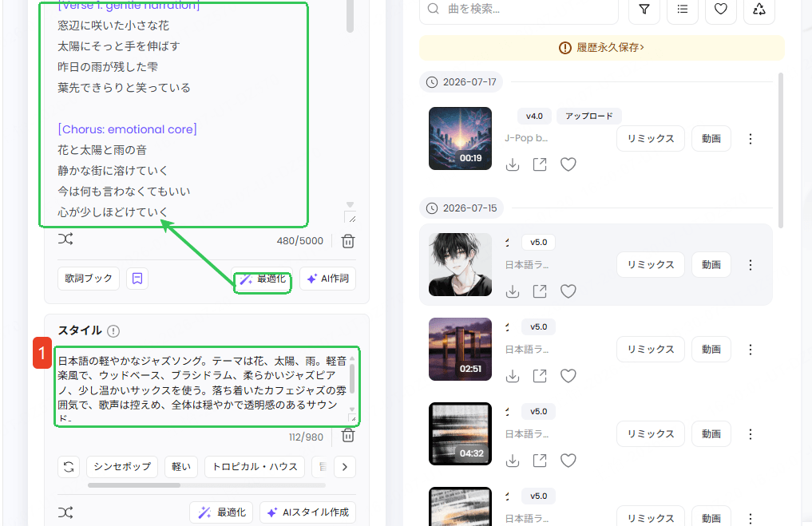
Task: Delete lyrics with the trash icon by 480/5000
Action: pos(348,241)
